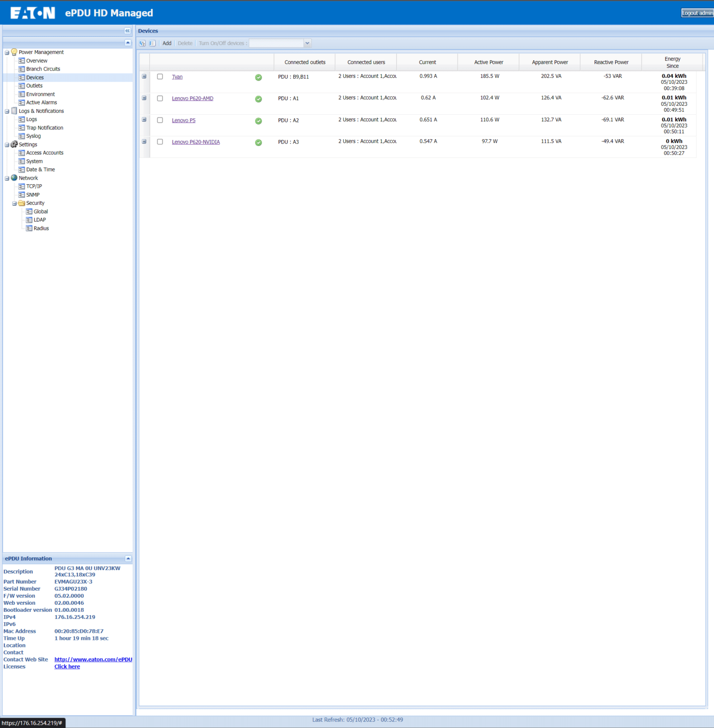The width and height of the screenshot is (714, 728).
Task: Click the Delete button in Devices toolbar
Action: 185,43
